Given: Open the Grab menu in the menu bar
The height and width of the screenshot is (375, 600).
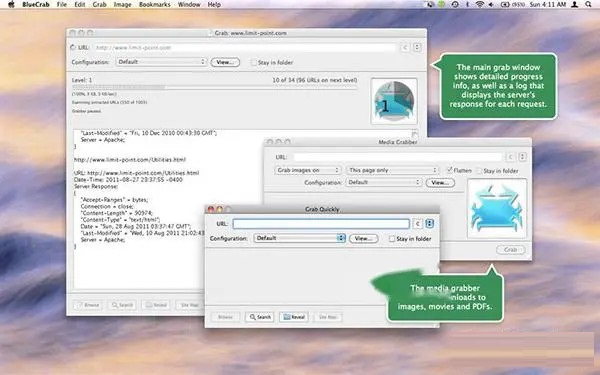Looking at the screenshot, I should click(x=99, y=5).
